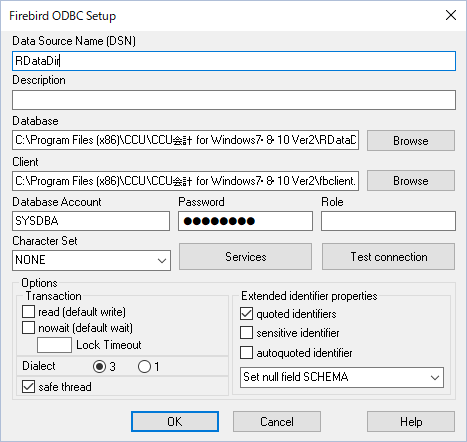The height and width of the screenshot is (442, 467).
Task: Click the Lock Timeout field
Action: click(x=54, y=345)
